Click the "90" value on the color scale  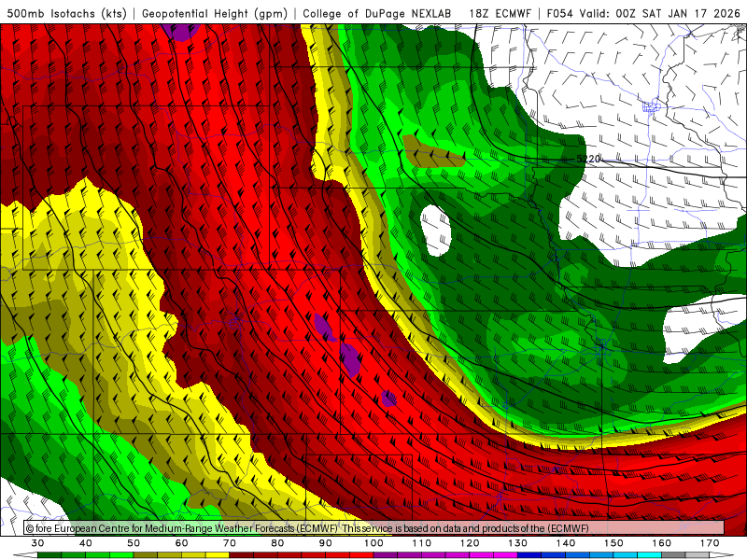coord(326,543)
